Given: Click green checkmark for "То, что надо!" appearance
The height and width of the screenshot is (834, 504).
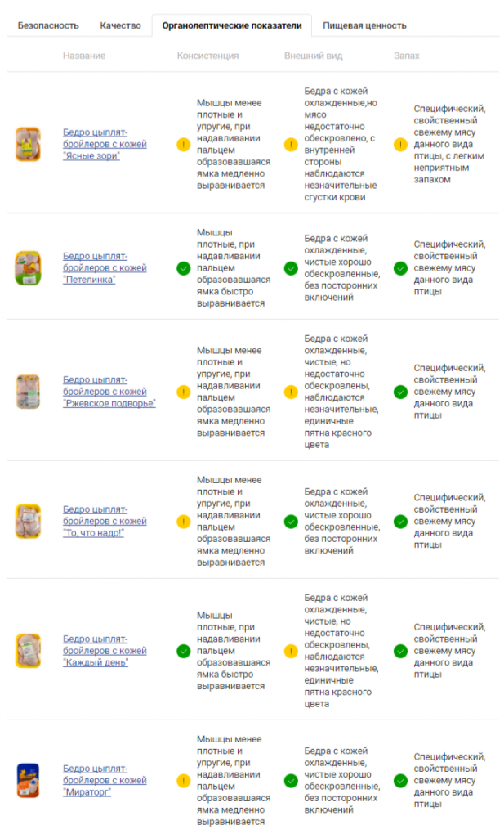Looking at the screenshot, I should coord(291,522).
